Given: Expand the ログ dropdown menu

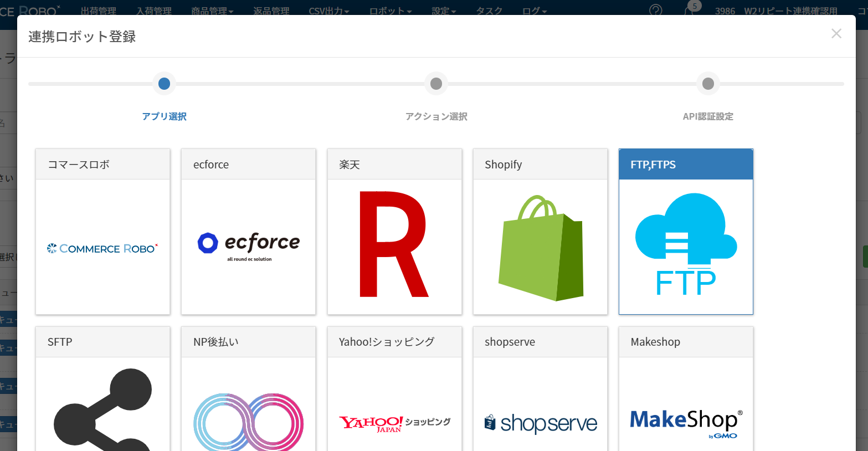Looking at the screenshot, I should click(535, 11).
